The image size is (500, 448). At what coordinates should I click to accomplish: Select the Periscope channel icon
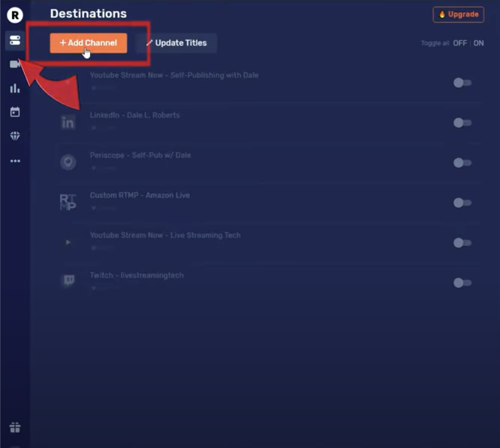[x=68, y=161]
